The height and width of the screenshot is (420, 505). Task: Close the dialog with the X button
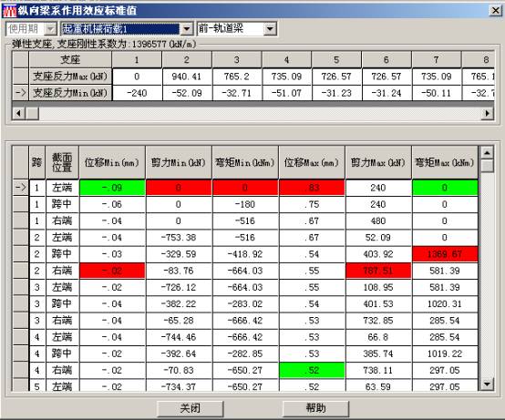495,11
